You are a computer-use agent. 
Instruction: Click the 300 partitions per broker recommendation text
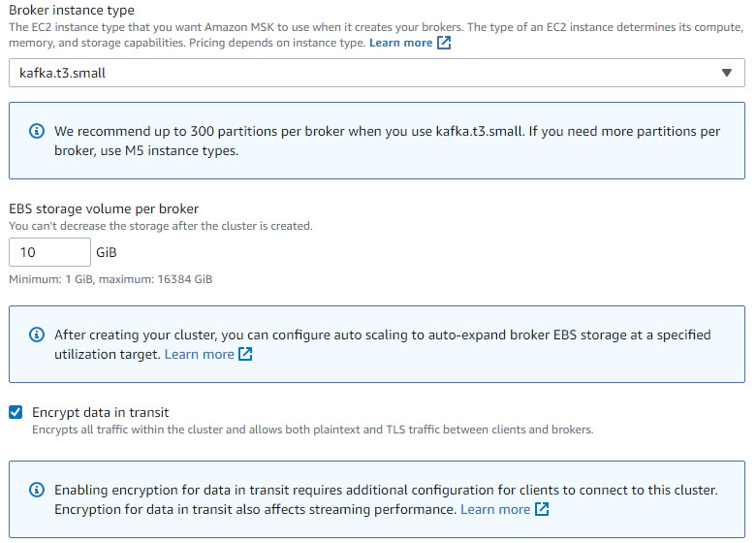tap(387, 141)
